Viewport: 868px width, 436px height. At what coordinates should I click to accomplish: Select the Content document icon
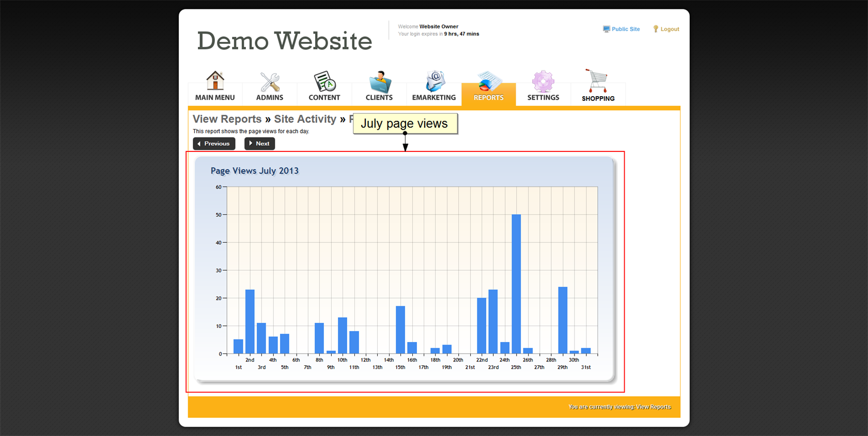tap(324, 81)
